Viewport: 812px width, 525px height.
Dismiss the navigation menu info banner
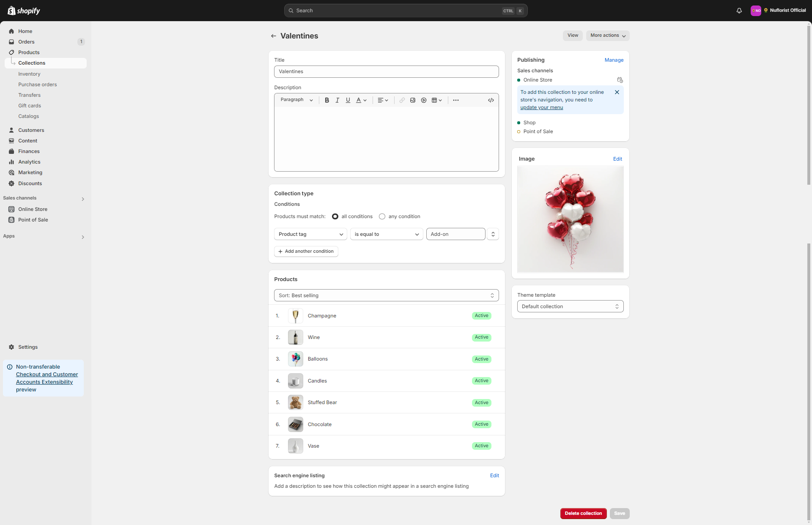[x=617, y=92]
